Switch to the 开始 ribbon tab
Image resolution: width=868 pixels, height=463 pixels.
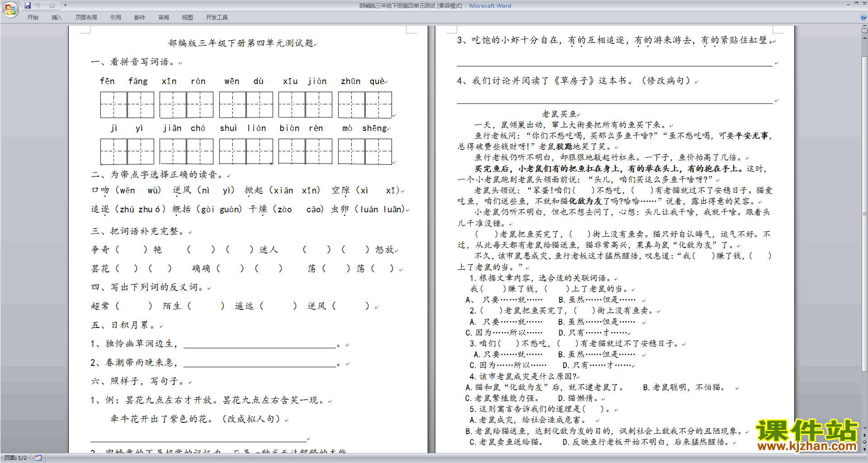point(33,17)
